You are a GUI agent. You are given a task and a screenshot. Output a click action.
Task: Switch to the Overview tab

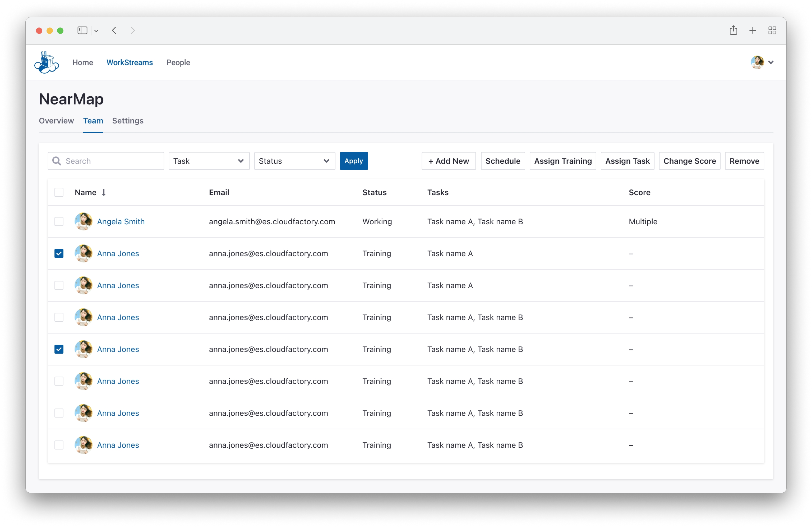[x=56, y=121]
